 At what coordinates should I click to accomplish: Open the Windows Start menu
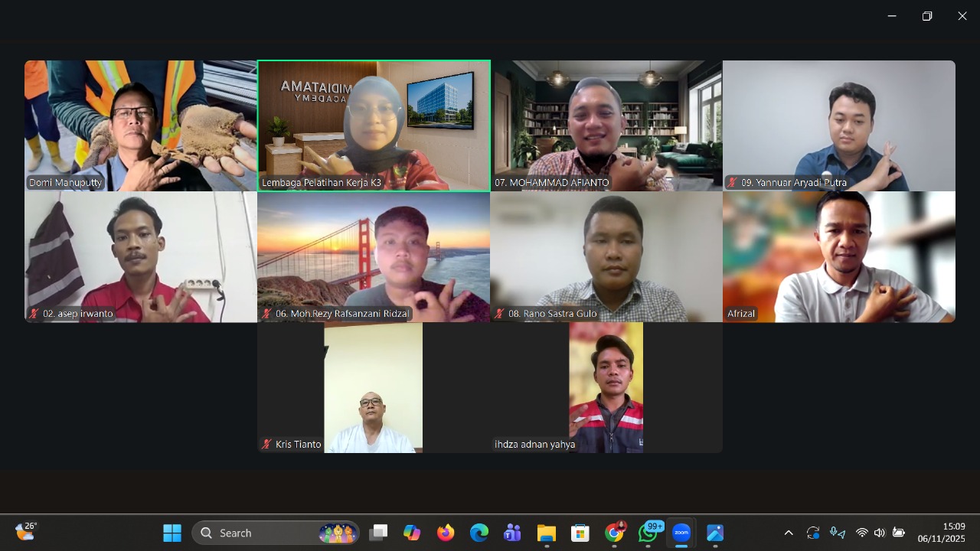tap(172, 533)
